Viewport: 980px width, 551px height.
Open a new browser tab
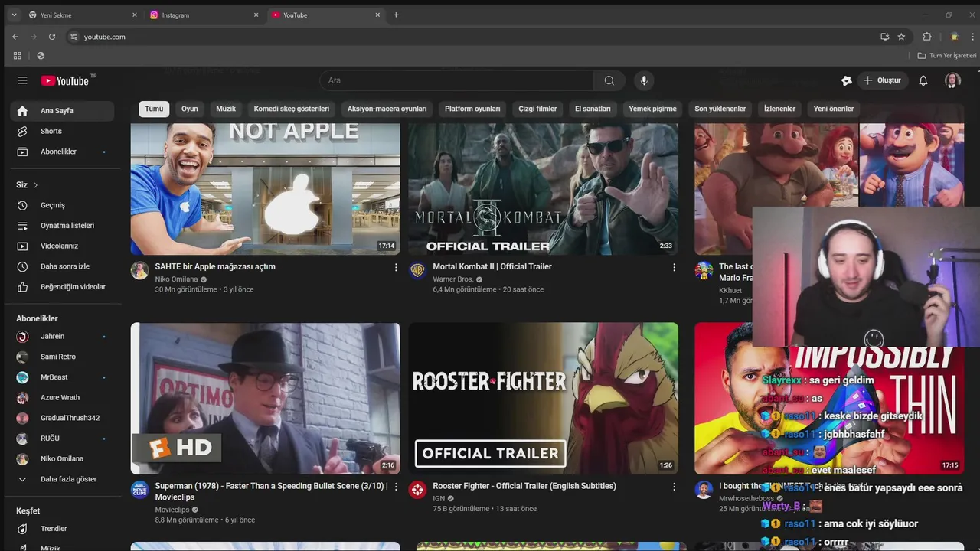396,15
